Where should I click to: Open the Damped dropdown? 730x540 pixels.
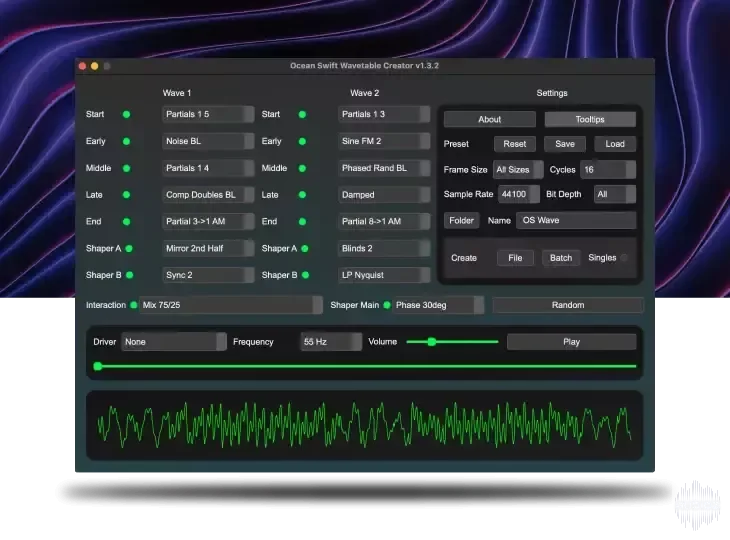tap(384, 195)
